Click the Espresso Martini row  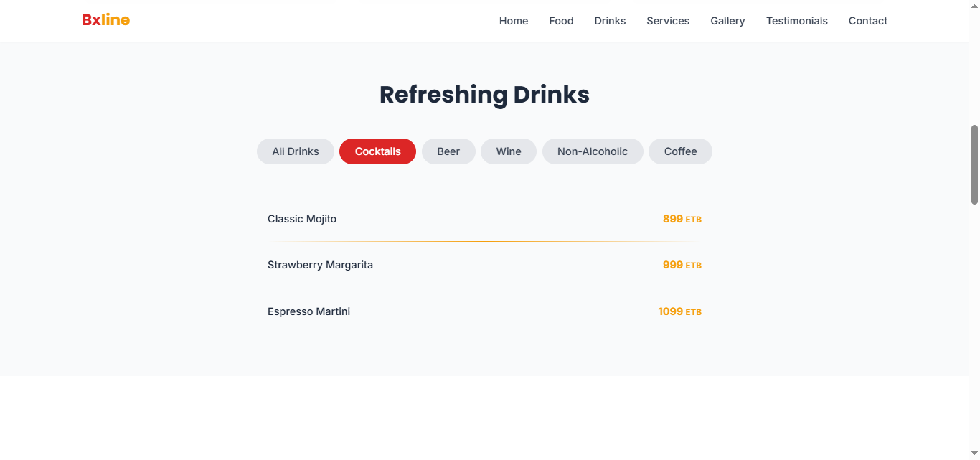pyautogui.click(x=308, y=311)
